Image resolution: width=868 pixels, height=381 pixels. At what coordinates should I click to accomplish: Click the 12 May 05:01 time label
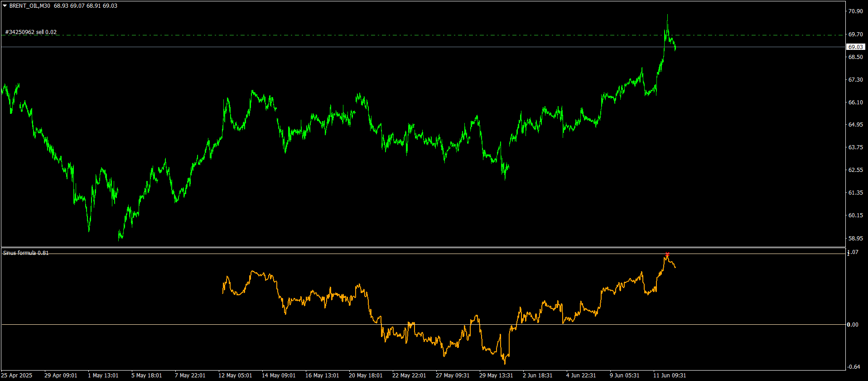235,376
